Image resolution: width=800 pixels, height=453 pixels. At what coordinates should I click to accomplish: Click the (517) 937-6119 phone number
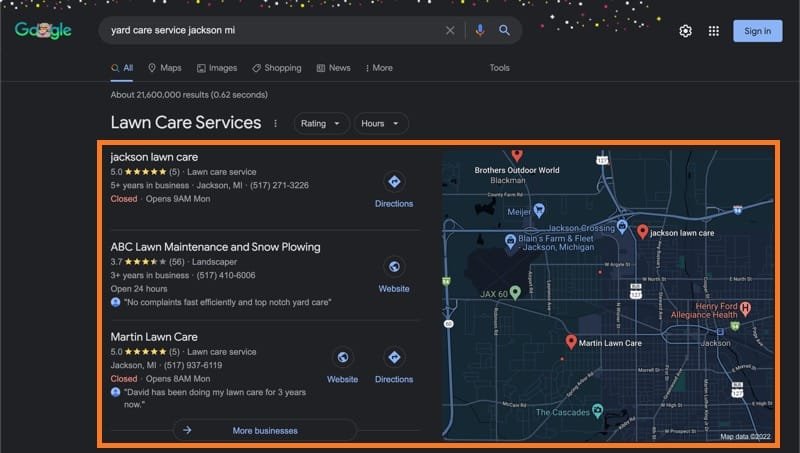click(193, 365)
